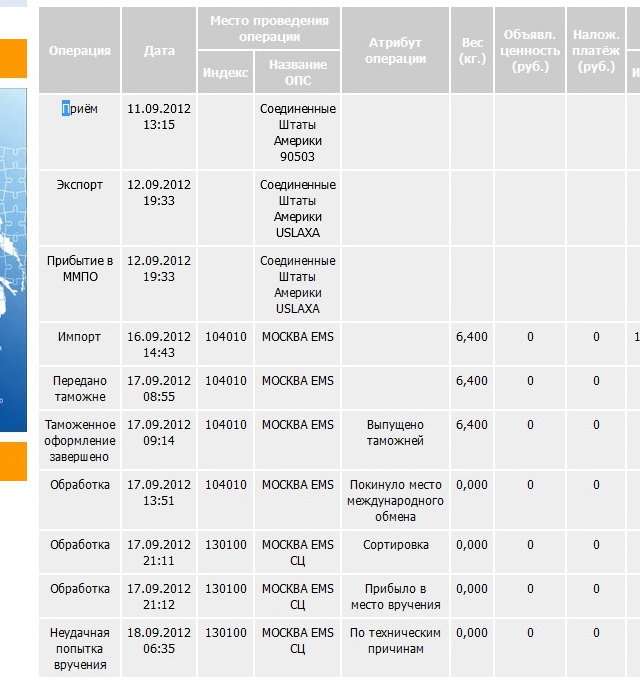Select the "Экспорт" operation row
Viewport: 640px width, 684px height.
tap(80, 185)
